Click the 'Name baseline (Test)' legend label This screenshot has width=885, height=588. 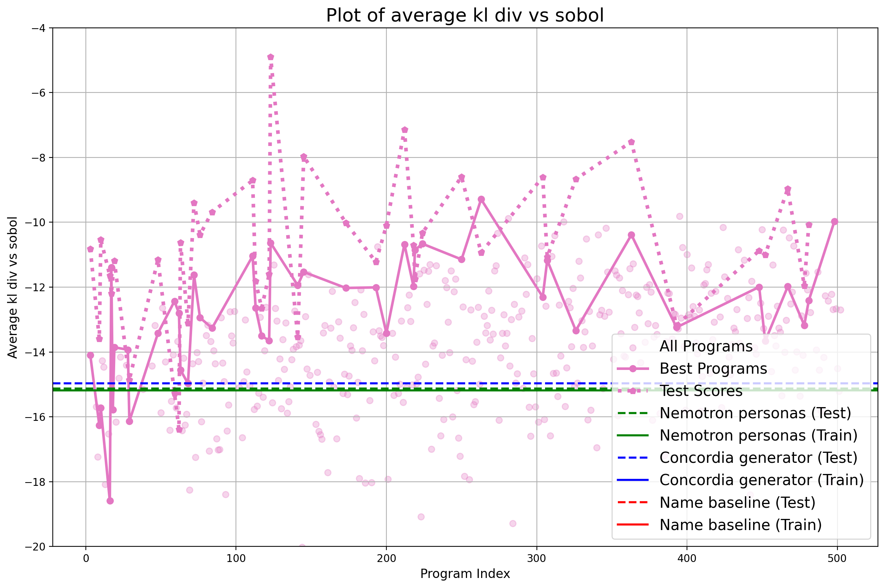(737, 503)
